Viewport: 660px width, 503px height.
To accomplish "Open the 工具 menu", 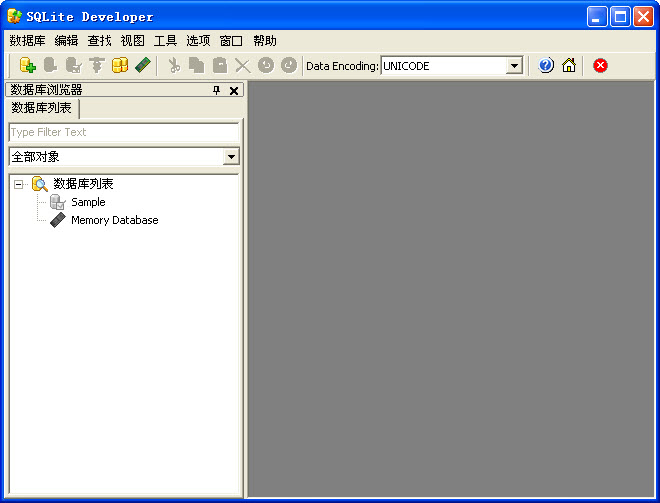I will 165,41.
